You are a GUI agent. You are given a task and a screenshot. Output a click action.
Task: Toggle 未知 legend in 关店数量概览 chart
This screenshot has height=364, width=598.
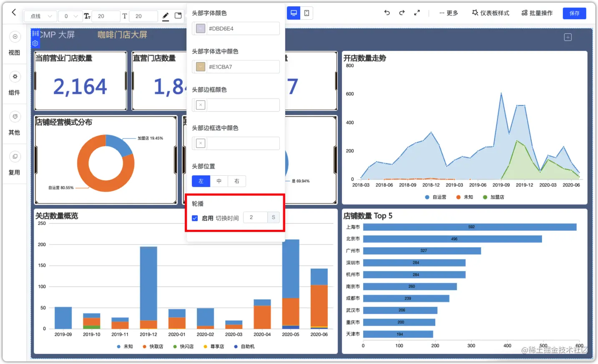(x=125, y=347)
